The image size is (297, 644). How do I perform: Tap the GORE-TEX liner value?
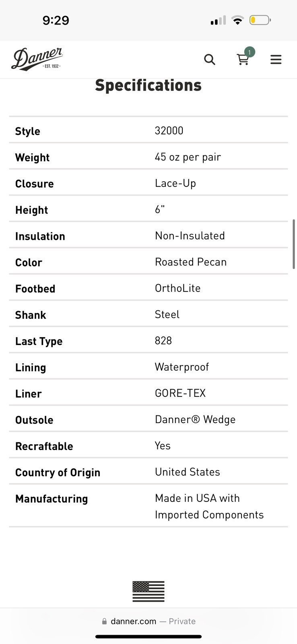click(x=180, y=393)
